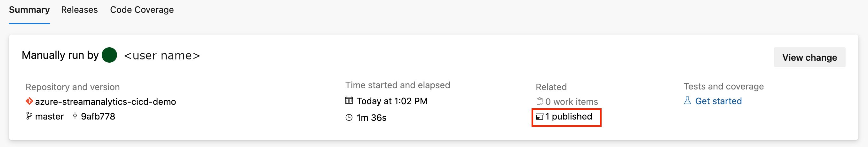Click the clock icon by 1m 36s

point(349,118)
